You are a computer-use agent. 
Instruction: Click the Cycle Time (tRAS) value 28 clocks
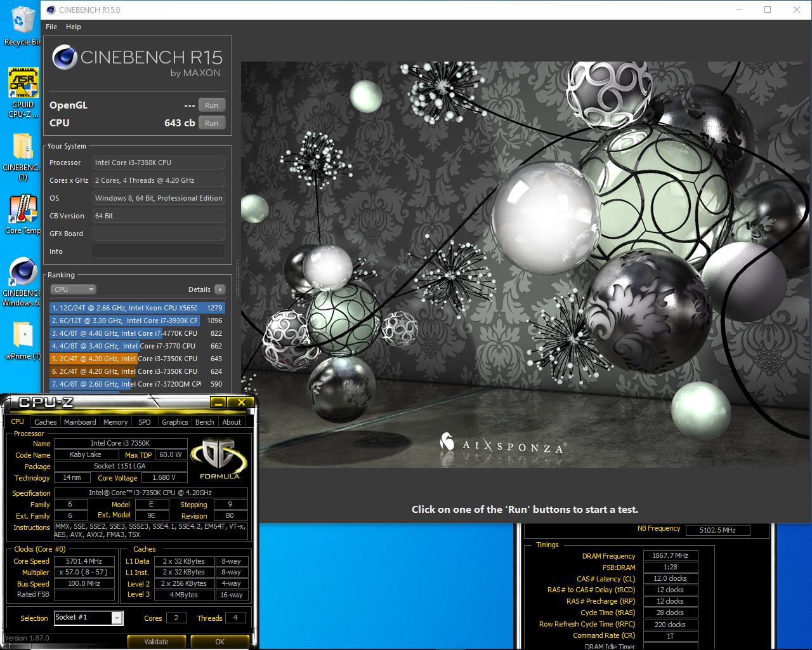(671, 613)
